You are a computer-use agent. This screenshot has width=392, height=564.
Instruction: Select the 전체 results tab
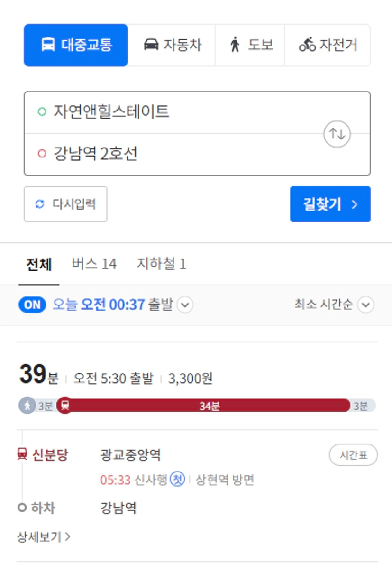coord(39,264)
